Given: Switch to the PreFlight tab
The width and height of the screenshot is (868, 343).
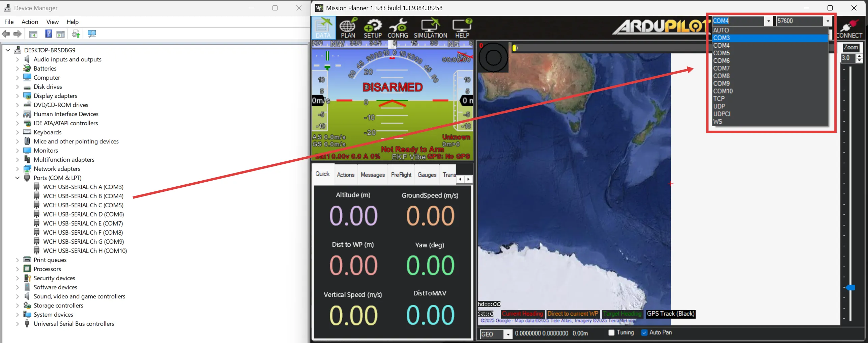Looking at the screenshot, I should pos(401,175).
